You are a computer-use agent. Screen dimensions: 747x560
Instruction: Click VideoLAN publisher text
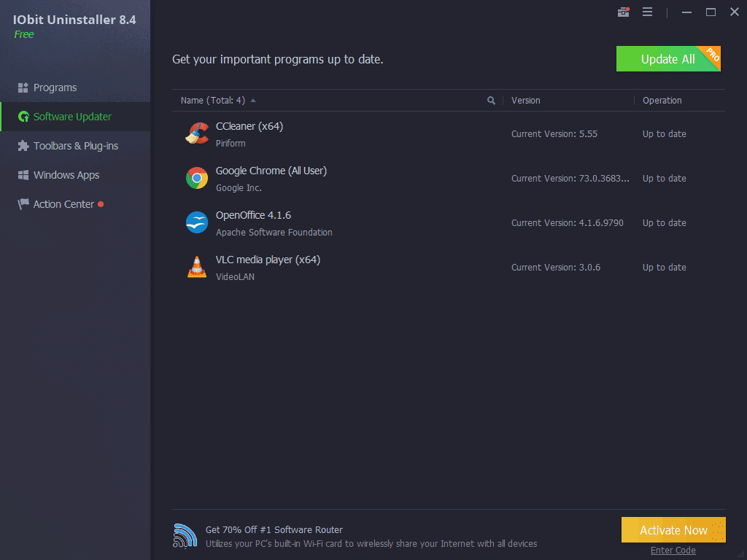(x=235, y=276)
